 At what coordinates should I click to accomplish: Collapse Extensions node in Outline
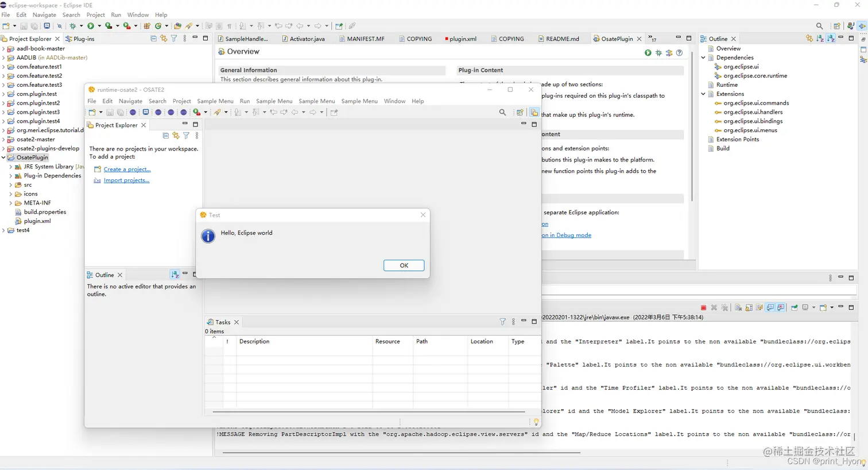click(703, 94)
